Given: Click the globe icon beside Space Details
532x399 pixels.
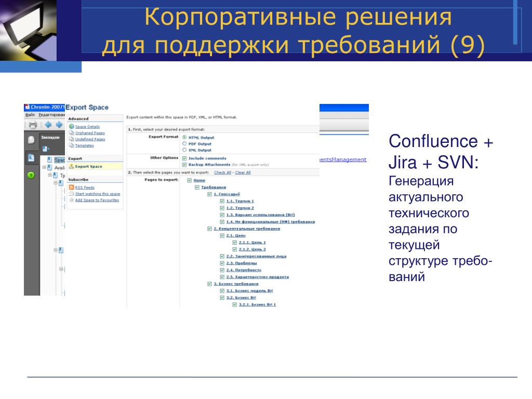Looking at the screenshot, I should click(72, 127).
